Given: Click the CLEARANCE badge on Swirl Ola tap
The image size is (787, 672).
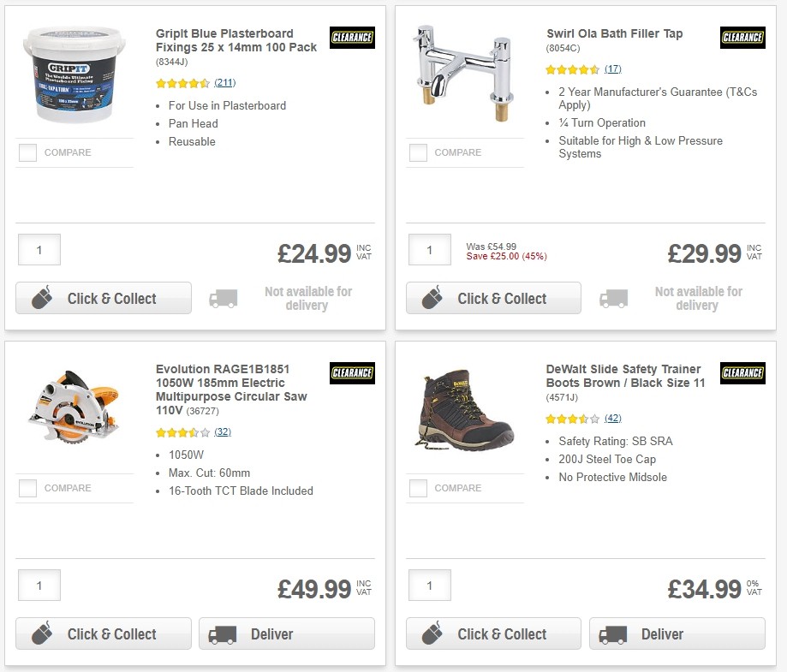Looking at the screenshot, I should pos(742,38).
